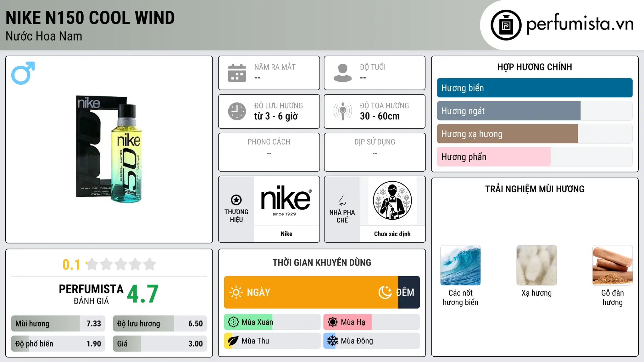Click the flower icon for Mùa Xuân
This screenshot has height=362, width=644.
[x=233, y=322]
